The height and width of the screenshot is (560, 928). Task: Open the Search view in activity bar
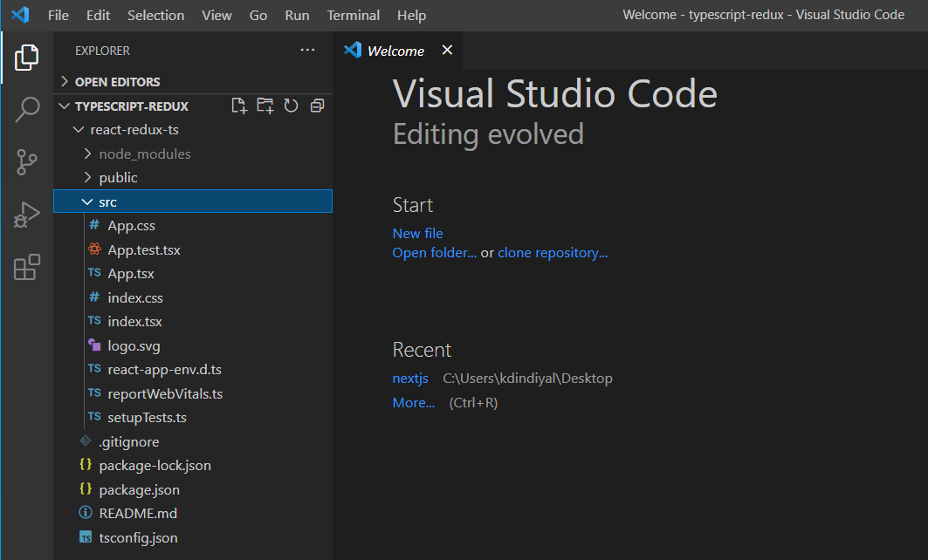[x=27, y=109]
